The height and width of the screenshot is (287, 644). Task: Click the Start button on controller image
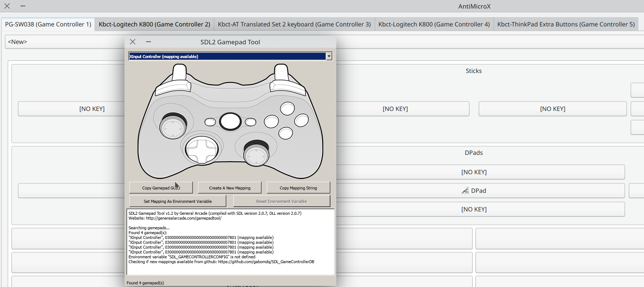pos(250,122)
